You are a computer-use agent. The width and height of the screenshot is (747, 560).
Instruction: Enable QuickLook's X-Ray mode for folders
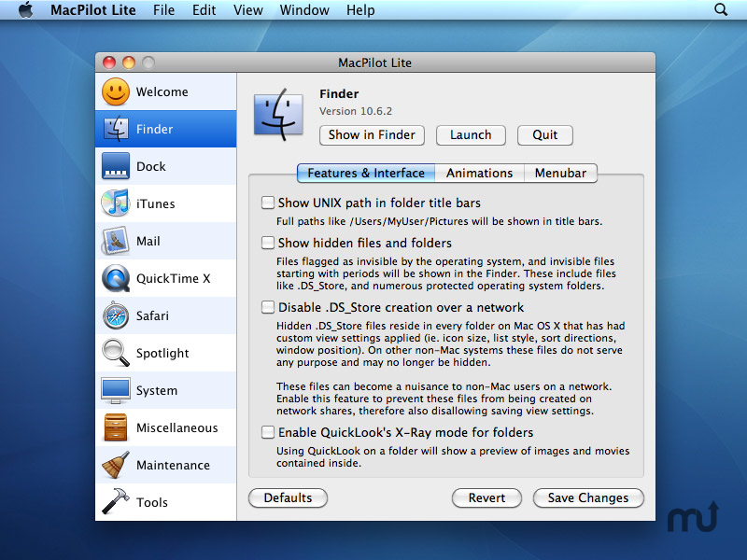tap(268, 432)
